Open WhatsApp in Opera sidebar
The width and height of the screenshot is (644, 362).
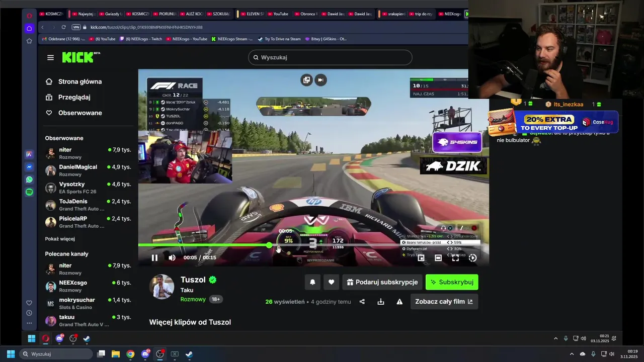click(29, 179)
